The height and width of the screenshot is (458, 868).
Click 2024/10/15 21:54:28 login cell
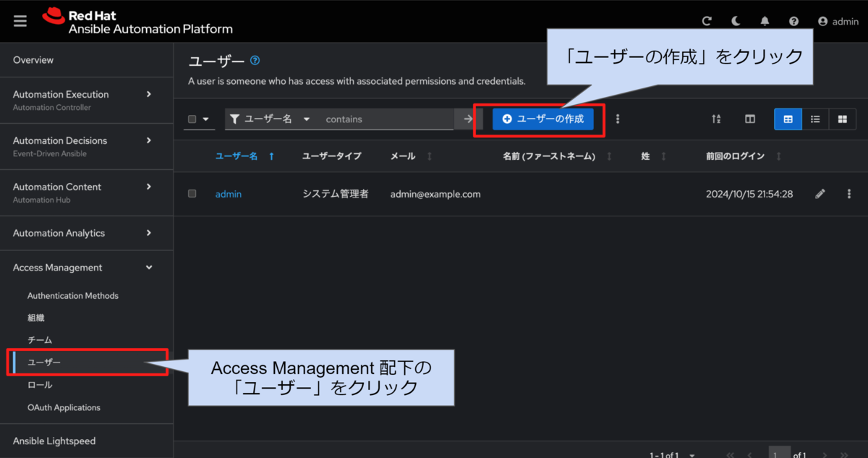[749, 194]
